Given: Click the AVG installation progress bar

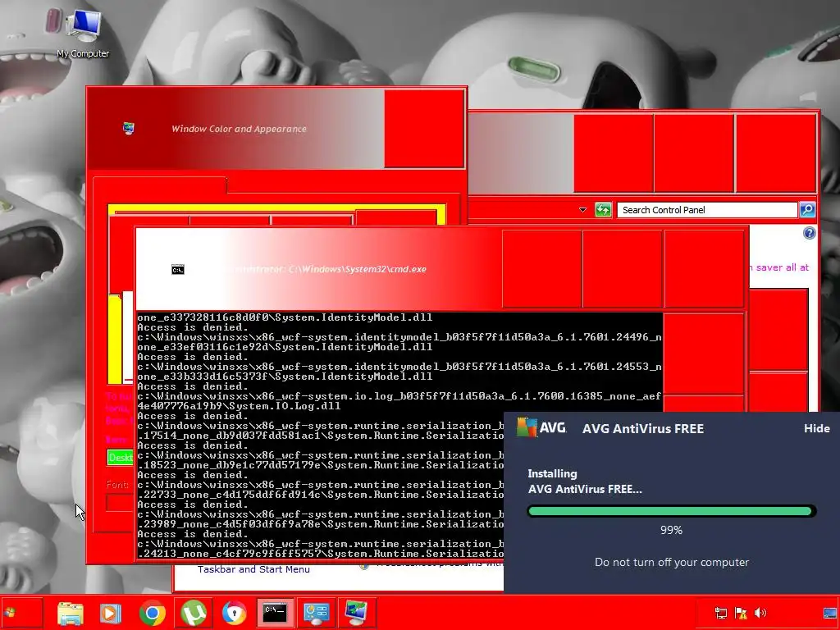Looking at the screenshot, I should [x=671, y=511].
